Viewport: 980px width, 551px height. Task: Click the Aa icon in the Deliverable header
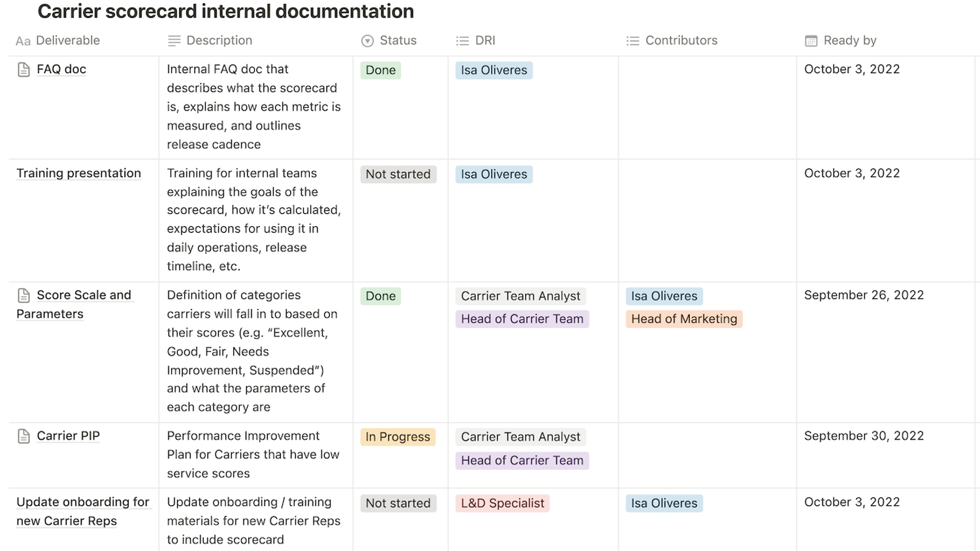click(x=23, y=40)
